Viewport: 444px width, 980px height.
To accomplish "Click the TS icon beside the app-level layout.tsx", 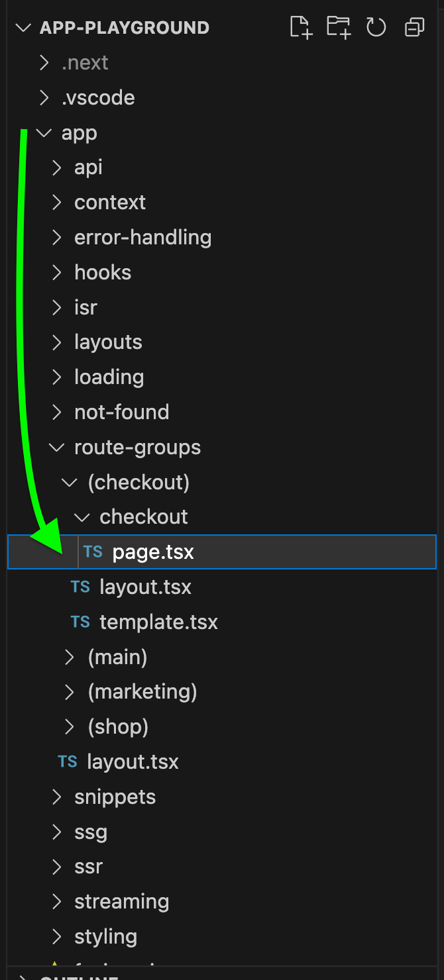I will (67, 761).
